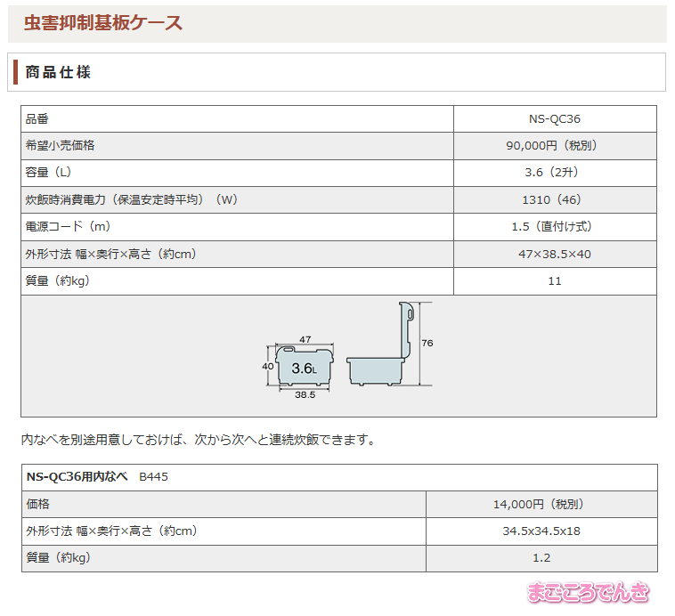
Task: Select the NS-QC36用内なべ heading
Action: (77, 476)
